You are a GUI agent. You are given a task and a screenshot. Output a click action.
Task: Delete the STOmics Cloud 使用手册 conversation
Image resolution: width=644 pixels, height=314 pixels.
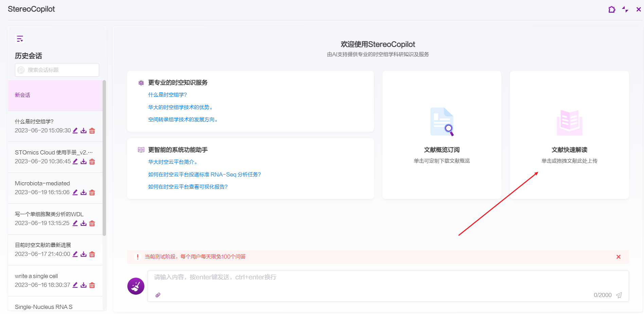point(92,162)
